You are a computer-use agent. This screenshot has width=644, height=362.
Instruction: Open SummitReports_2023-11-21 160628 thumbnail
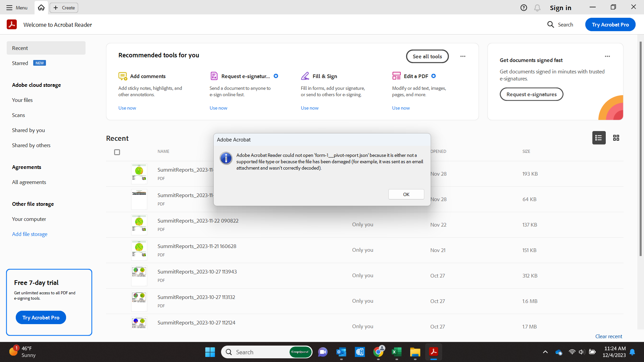coord(139,250)
